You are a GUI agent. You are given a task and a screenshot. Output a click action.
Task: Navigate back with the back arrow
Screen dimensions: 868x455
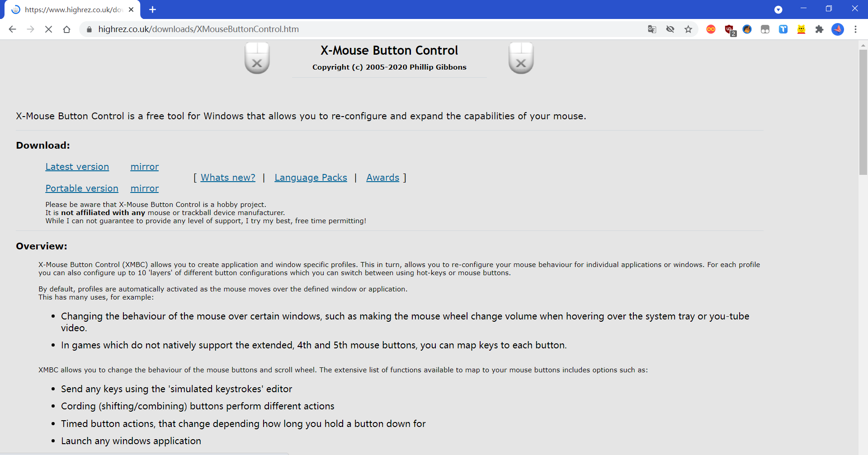(12, 29)
